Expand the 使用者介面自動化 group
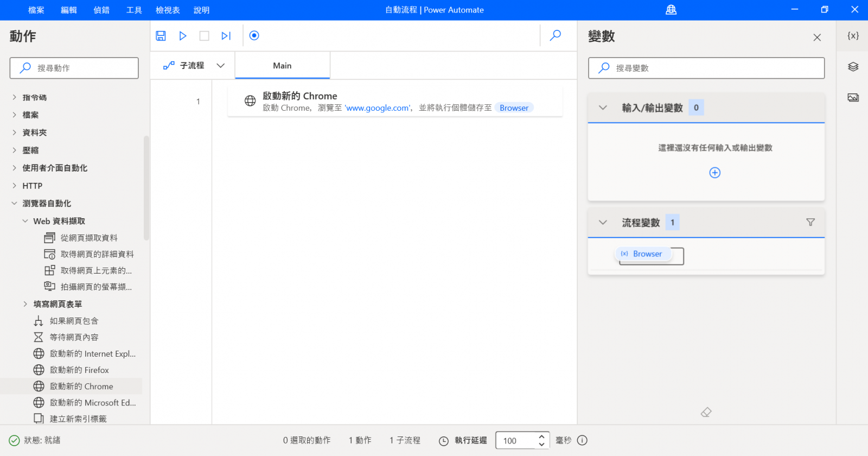 pos(15,168)
